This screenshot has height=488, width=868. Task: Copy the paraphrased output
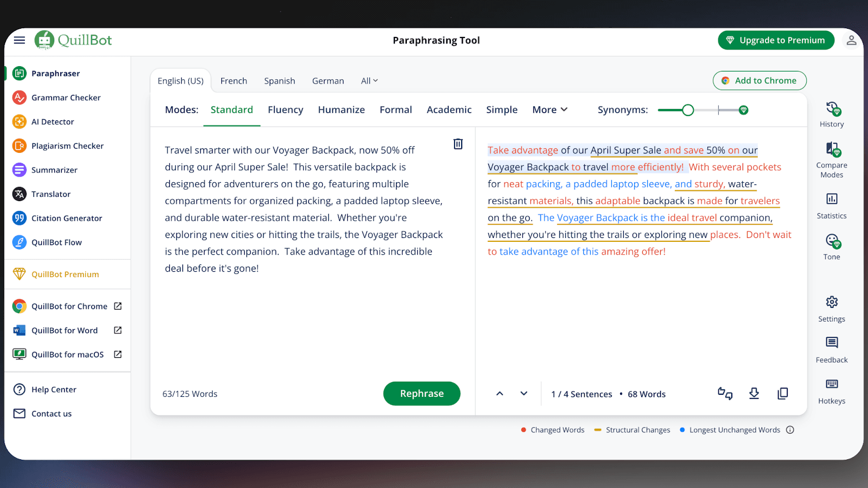783,394
